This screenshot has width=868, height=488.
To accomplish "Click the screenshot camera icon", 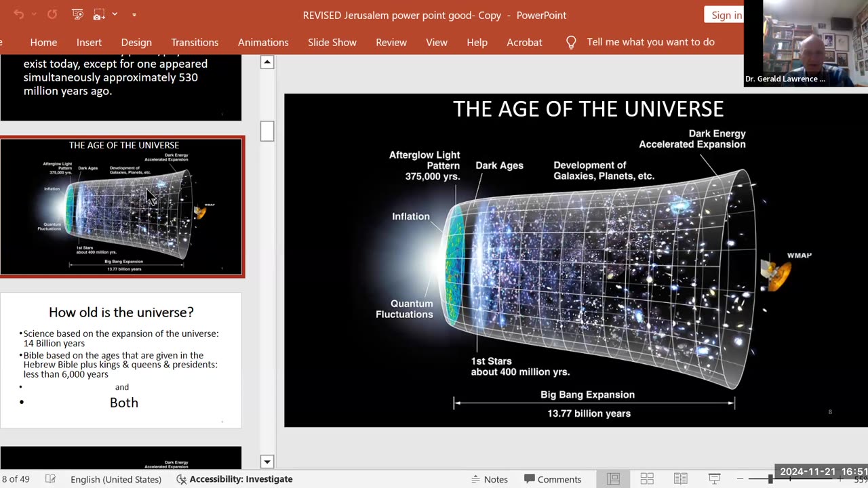I will [x=99, y=14].
